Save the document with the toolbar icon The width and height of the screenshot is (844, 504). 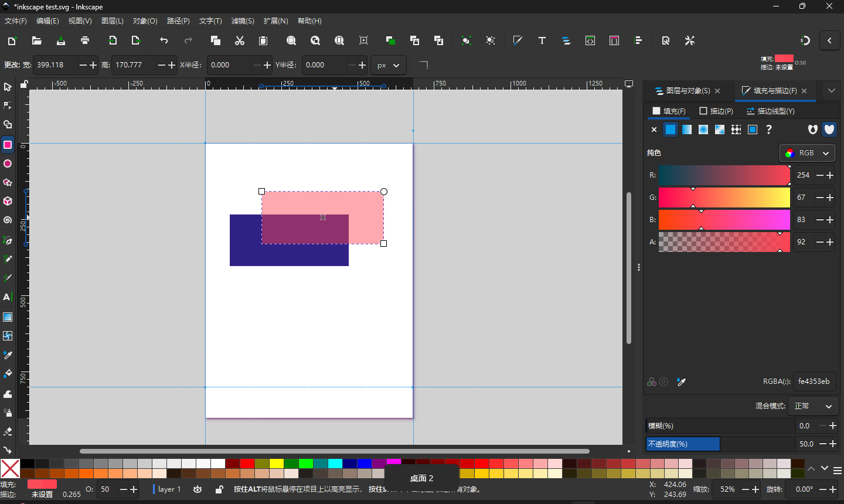[61, 40]
